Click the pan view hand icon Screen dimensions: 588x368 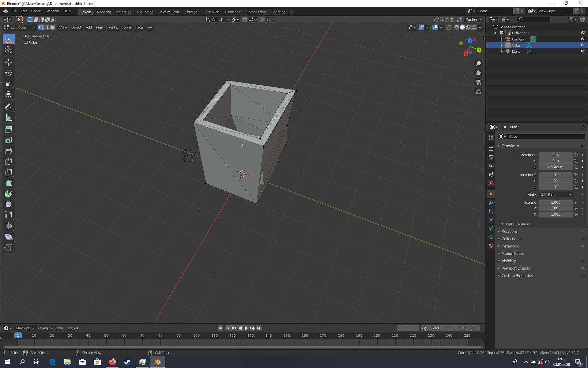478,73
